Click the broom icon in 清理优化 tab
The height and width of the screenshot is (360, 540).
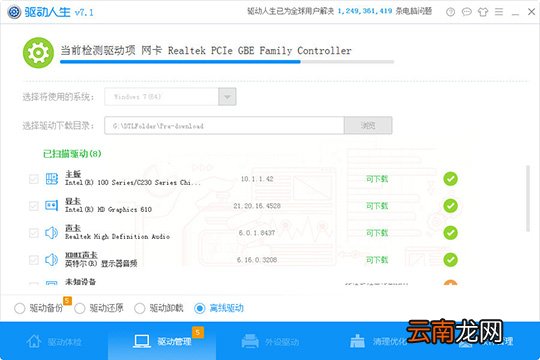(357, 341)
